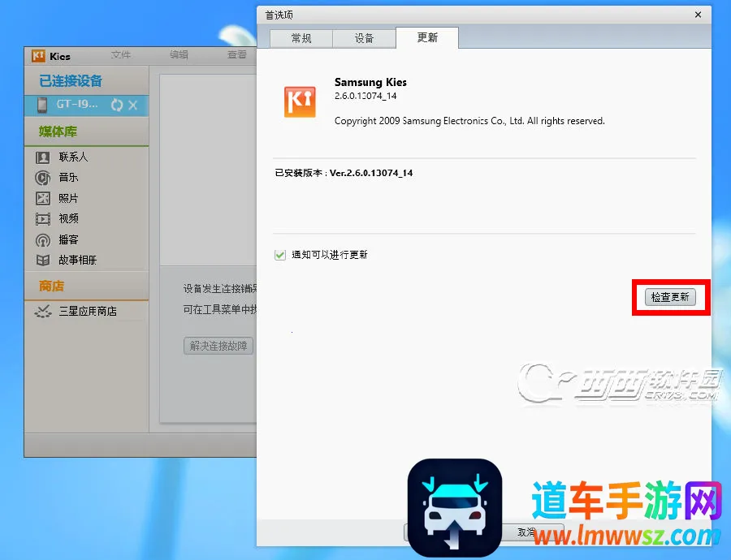731x560 pixels.
Task: Open the 文件 menu
Action: 121,55
